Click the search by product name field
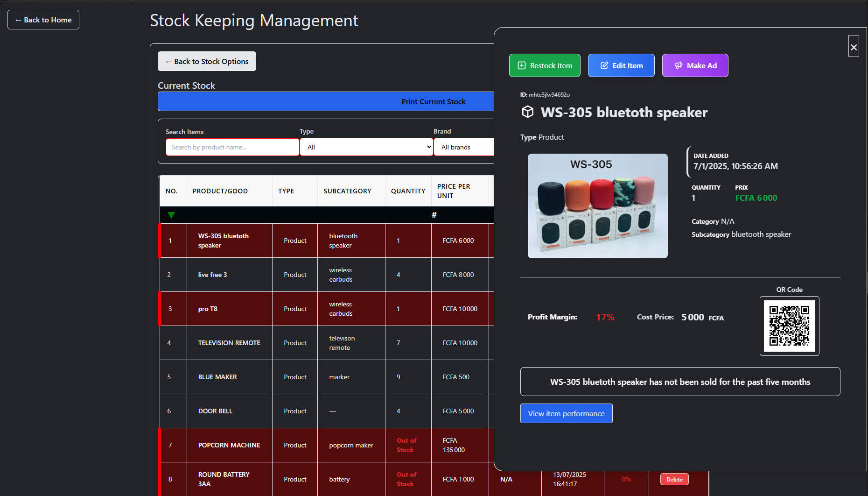 232,147
